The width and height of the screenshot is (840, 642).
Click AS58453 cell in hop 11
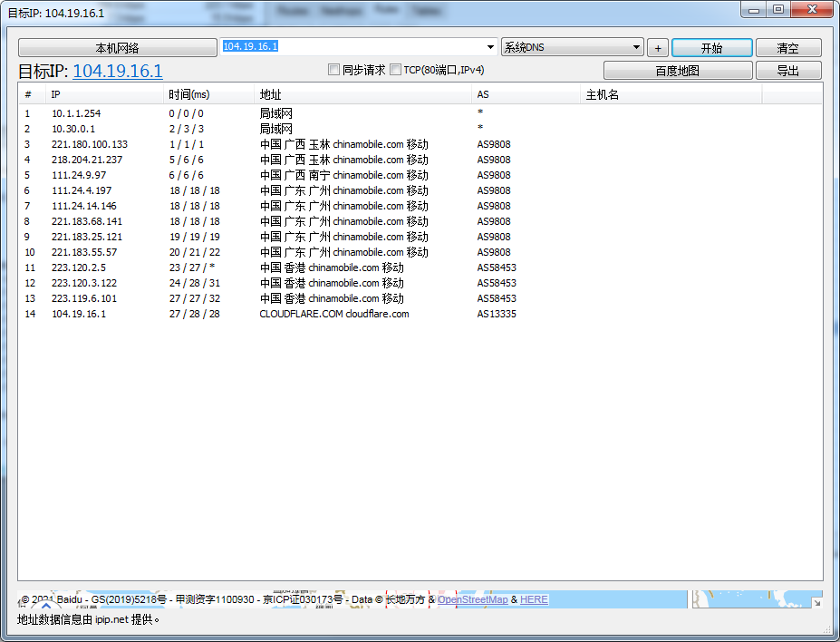497,267
